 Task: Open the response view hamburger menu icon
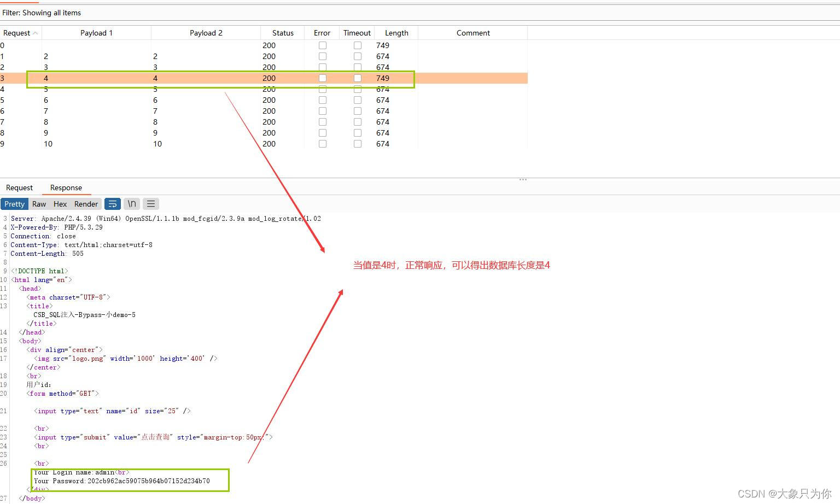click(151, 204)
